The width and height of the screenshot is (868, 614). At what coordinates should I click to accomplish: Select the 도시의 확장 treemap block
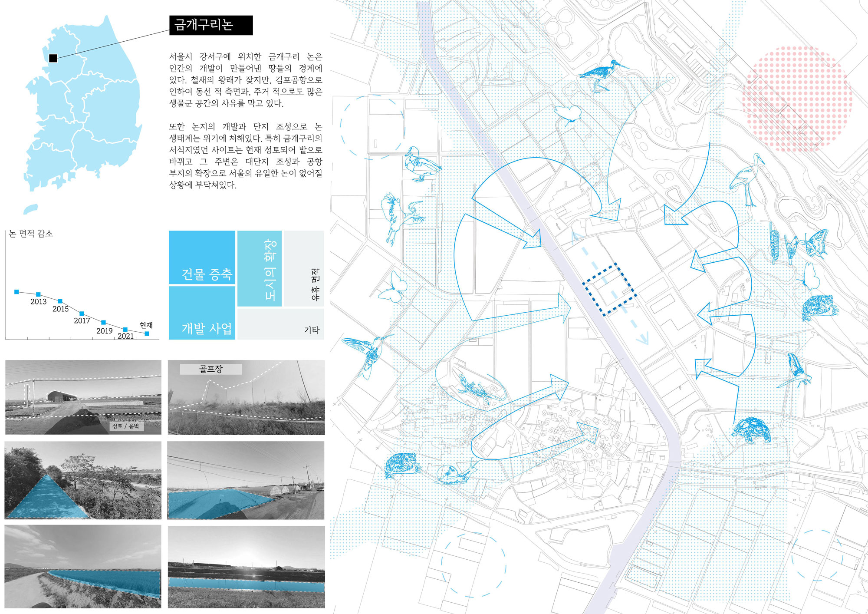pos(260,268)
